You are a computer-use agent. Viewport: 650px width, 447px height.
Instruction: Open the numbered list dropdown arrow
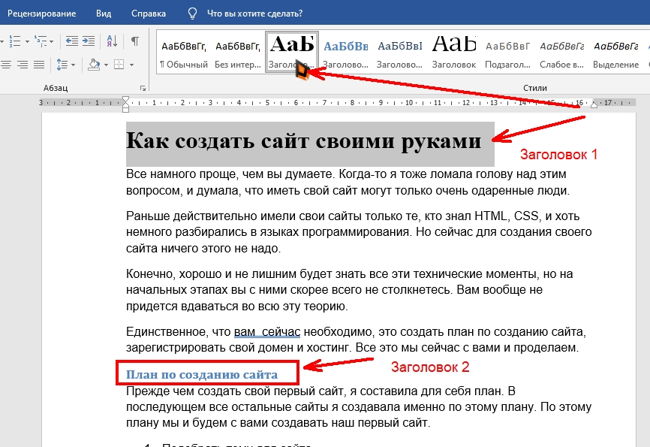27,41
